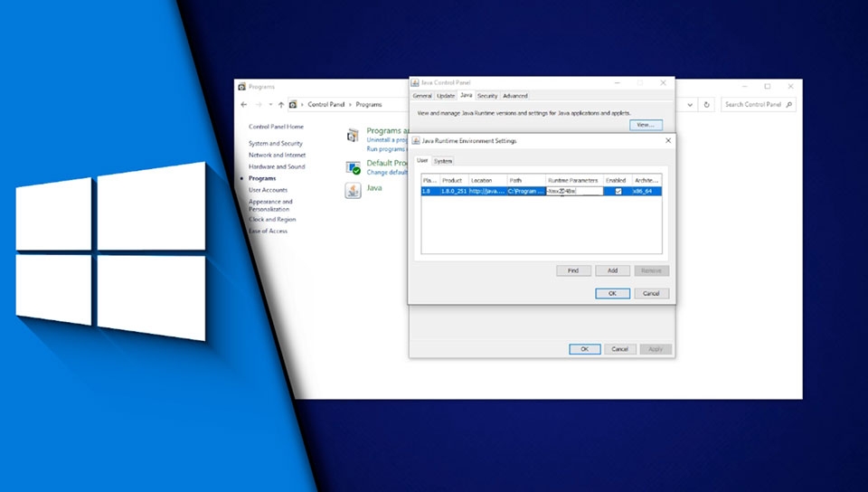Image resolution: width=868 pixels, height=492 pixels.
Task: Click Cancel in the Java Runtime Environment Settings dialog
Action: pos(652,293)
